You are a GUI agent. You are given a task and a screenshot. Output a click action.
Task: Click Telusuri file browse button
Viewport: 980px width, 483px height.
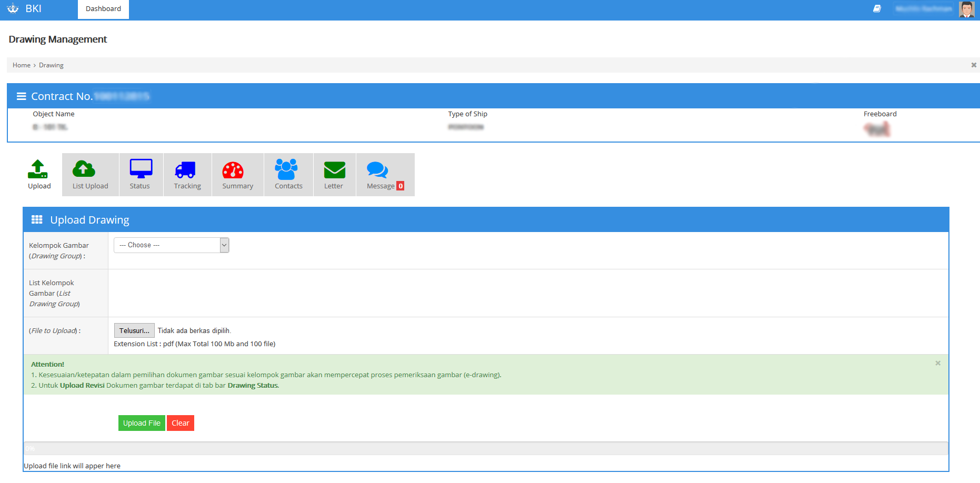pos(134,330)
